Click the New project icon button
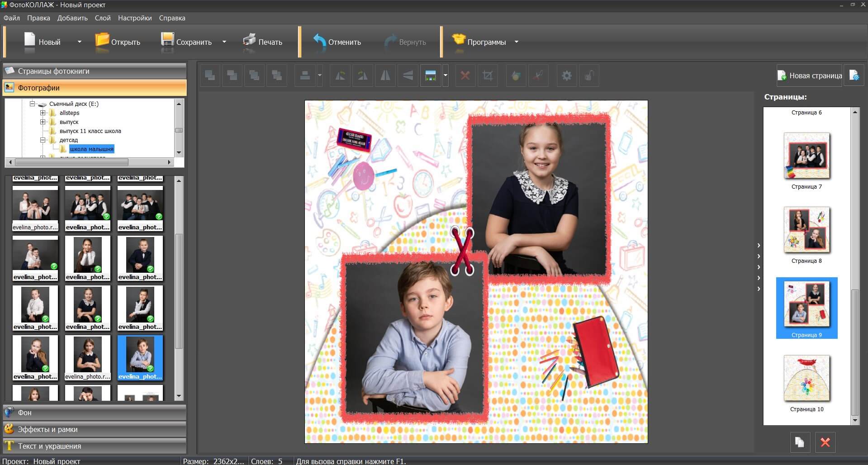868x465 pixels. pyautogui.click(x=42, y=42)
